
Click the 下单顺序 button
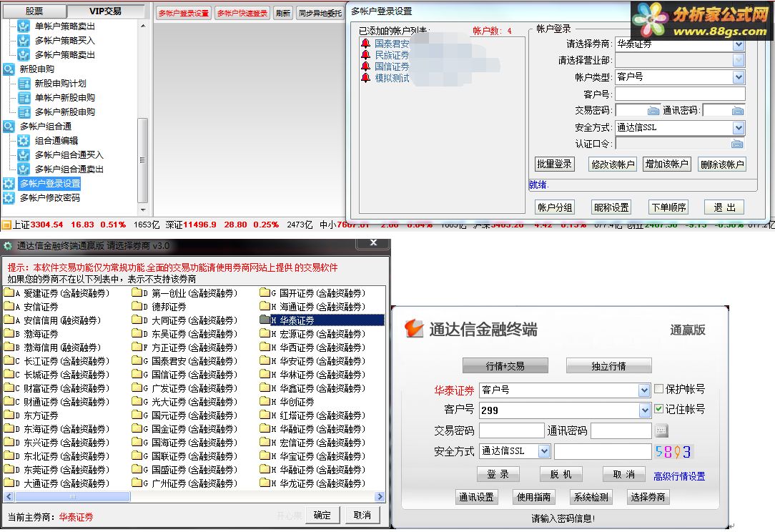click(668, 207)
